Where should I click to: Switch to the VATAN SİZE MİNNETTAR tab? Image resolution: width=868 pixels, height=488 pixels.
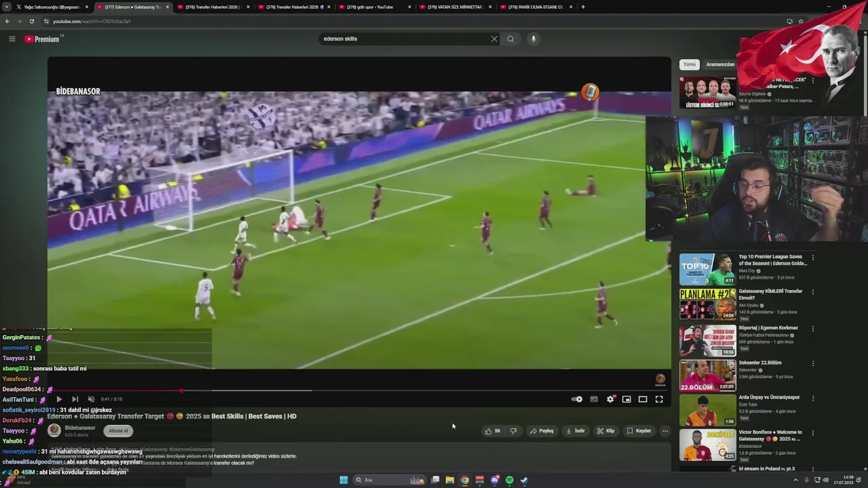(x=455, y=7)
